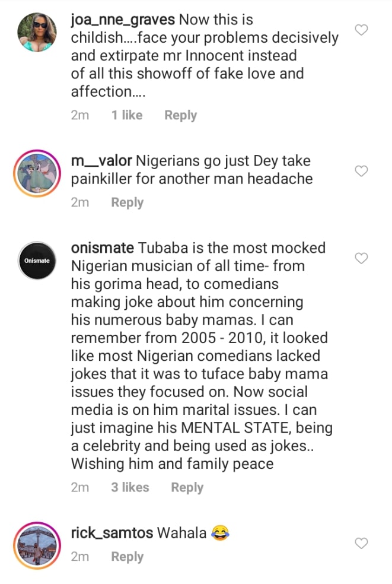Reply to onismate's Tubaba comment

point(187,487)
